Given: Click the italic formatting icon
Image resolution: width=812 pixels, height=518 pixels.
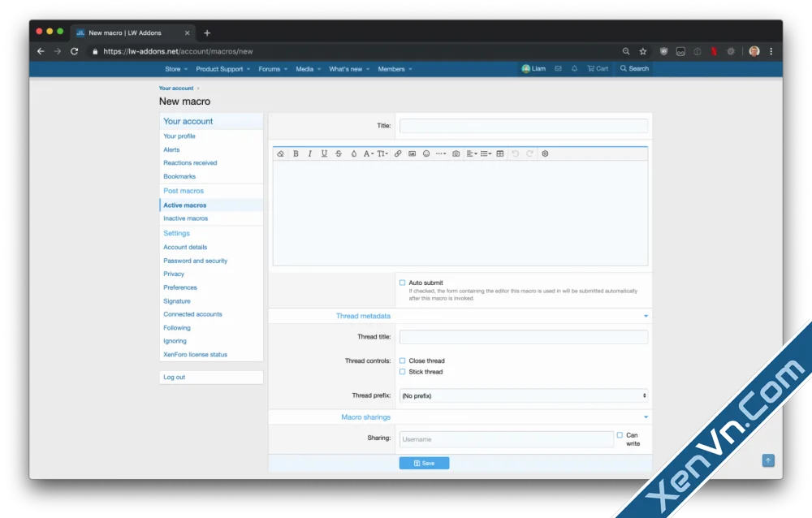Looking at the screenshot, I should click(309, 153).
